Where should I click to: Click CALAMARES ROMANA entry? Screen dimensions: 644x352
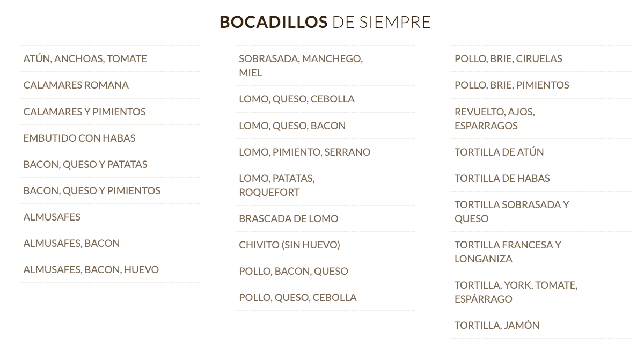76,85
